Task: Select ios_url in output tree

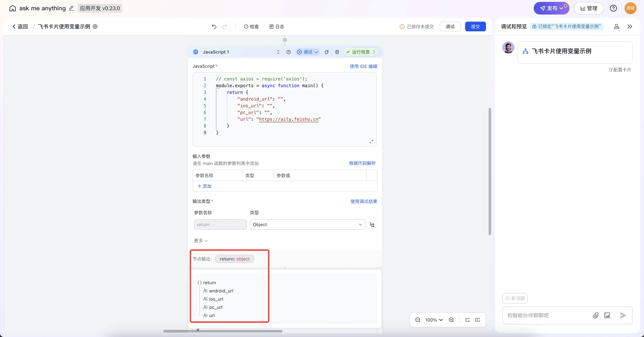Action: pos(213,299)
